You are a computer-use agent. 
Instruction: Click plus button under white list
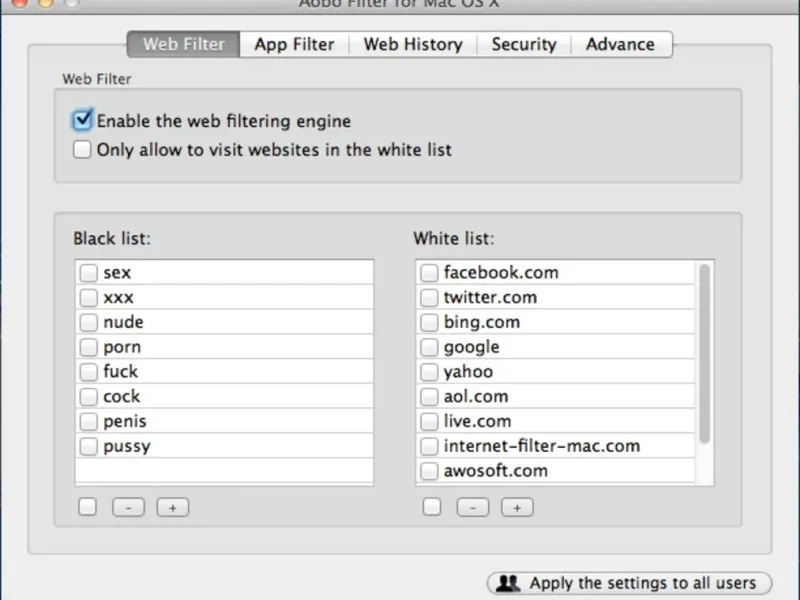click(517, 508)
